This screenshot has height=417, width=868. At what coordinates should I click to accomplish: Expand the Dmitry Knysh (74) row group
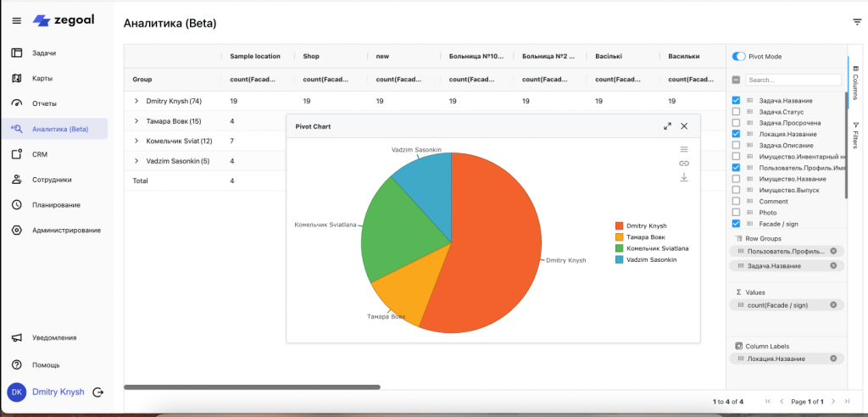coord(136,101)
